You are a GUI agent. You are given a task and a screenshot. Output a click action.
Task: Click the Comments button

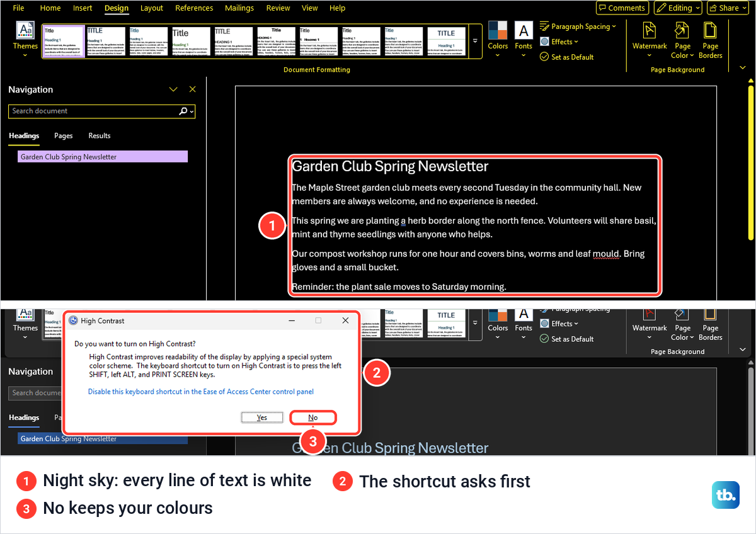tap(622, 8)
